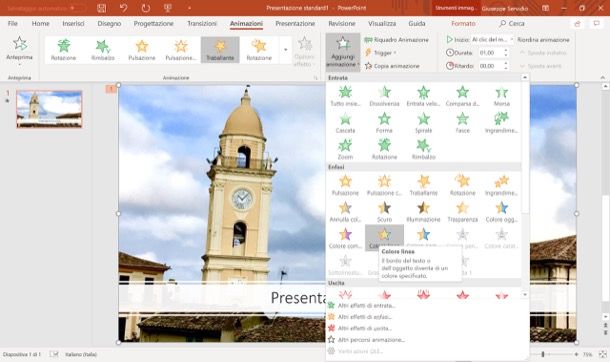
Task: Click the 75% zoom level value
Action: pos(587,354)
